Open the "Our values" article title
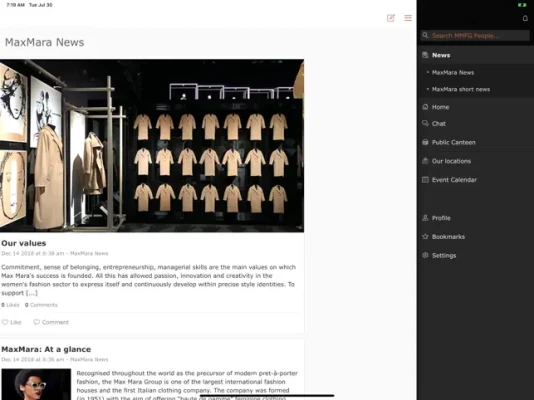Image resolution: width=534 pixels, height=400 pixels. pos(23,243)
